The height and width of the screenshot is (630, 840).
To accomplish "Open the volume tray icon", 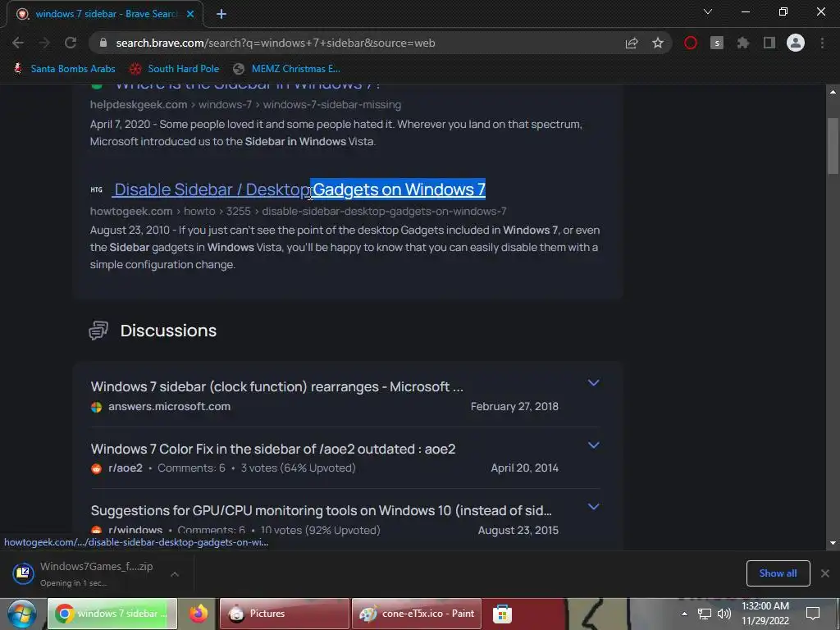I will tap(724, 614).
